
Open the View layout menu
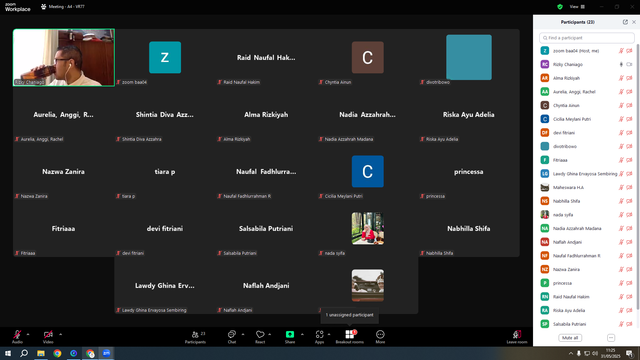pos(577,7)
